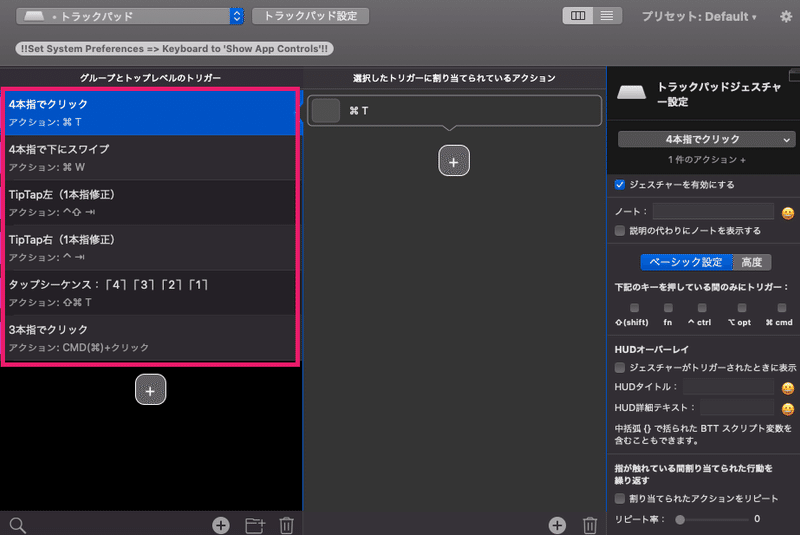800x535 pixels.
Task: Switch to list view layout icon
Action: coord(607,16)
